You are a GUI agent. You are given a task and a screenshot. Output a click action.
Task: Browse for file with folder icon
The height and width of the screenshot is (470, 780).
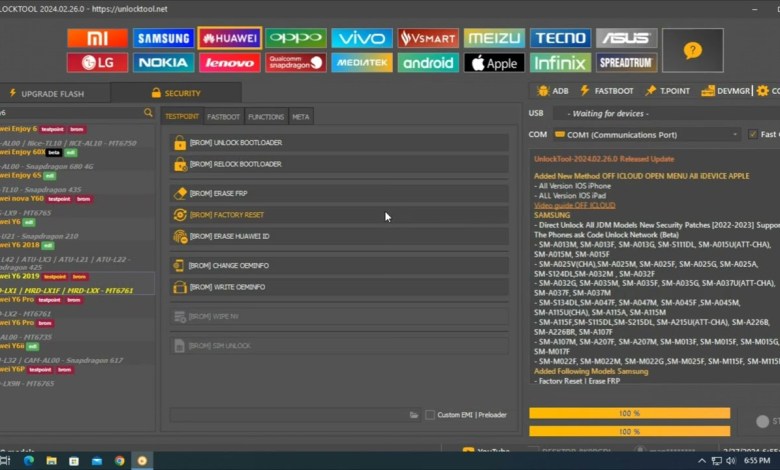pyautogui.click(x=414, y=415)
